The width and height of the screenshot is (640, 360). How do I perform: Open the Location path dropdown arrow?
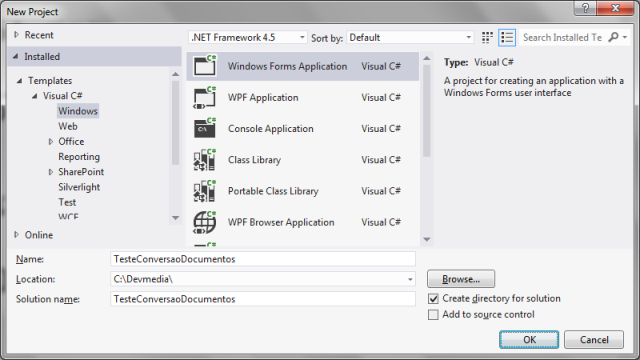(410, 280)
